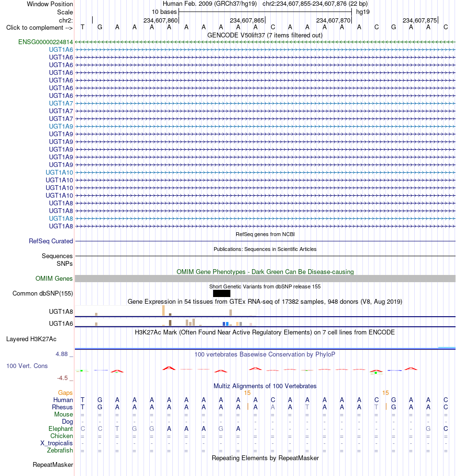Select the Rhesus alignment row label

point(62,407)
